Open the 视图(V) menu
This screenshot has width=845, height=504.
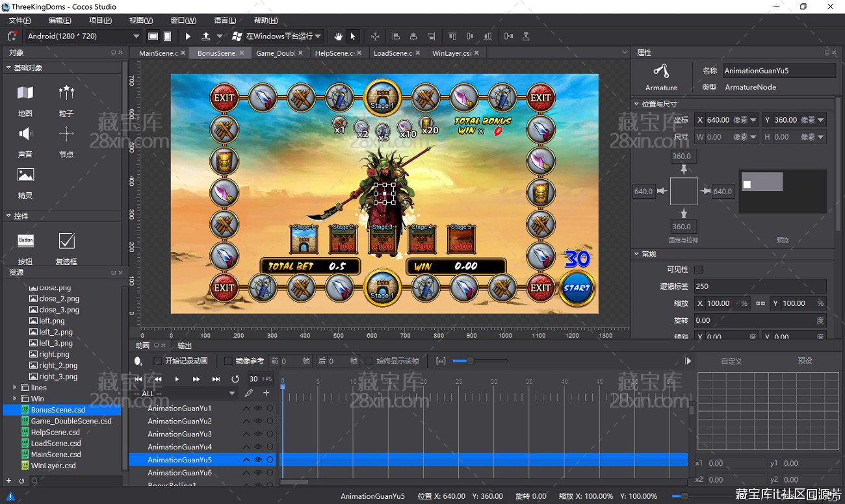pyautogui.click(x=141, y=20)
